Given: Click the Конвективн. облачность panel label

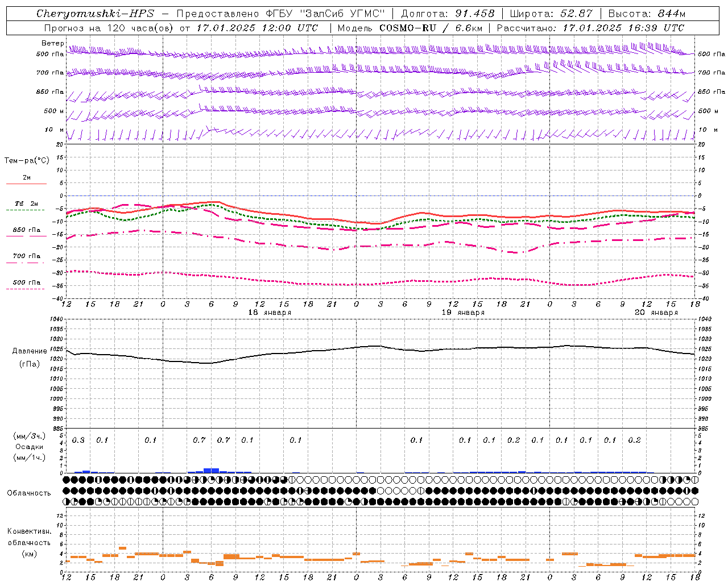Looking at the screenshot, I should click(29, 537).
